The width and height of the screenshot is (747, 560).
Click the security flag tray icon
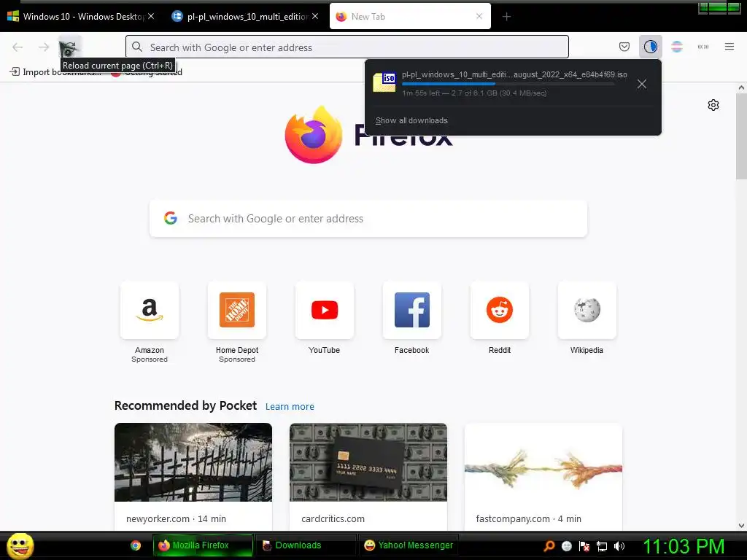point(584,545)
